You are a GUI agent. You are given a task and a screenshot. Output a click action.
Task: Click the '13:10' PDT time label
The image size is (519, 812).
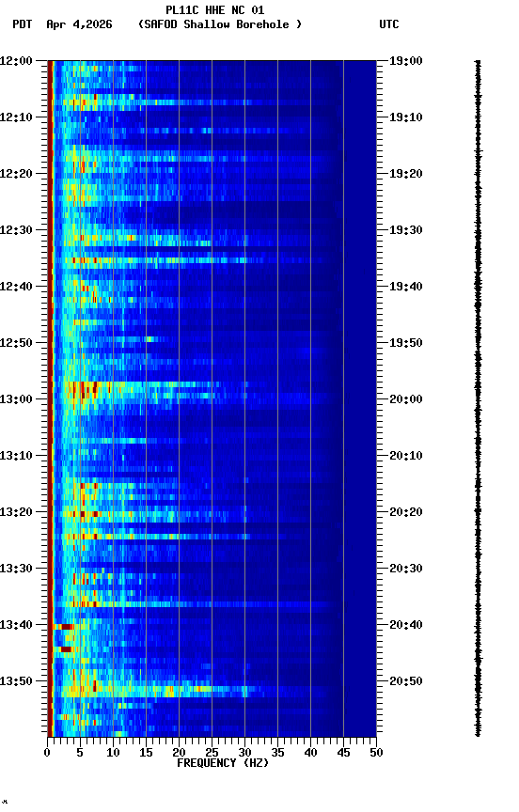16,456
